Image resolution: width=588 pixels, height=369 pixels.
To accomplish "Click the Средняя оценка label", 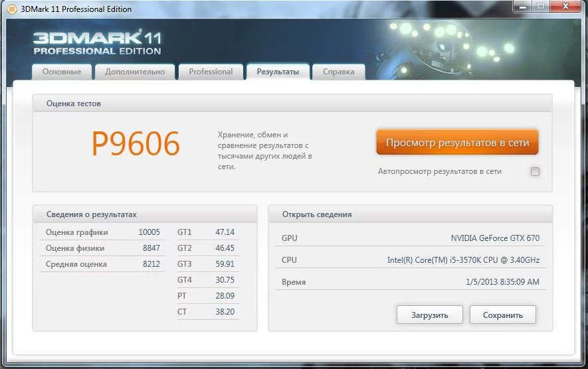I will tap(76, 264).
